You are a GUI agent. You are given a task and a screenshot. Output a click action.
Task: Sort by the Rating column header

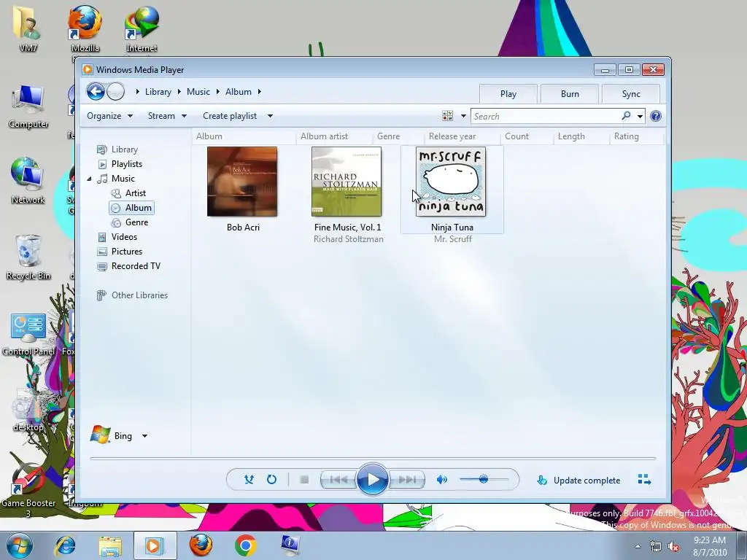pos(626,136)
